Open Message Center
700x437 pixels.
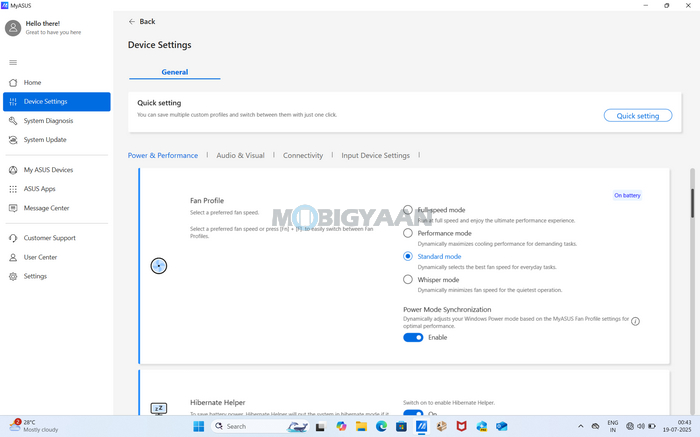(x=57, y=208)
